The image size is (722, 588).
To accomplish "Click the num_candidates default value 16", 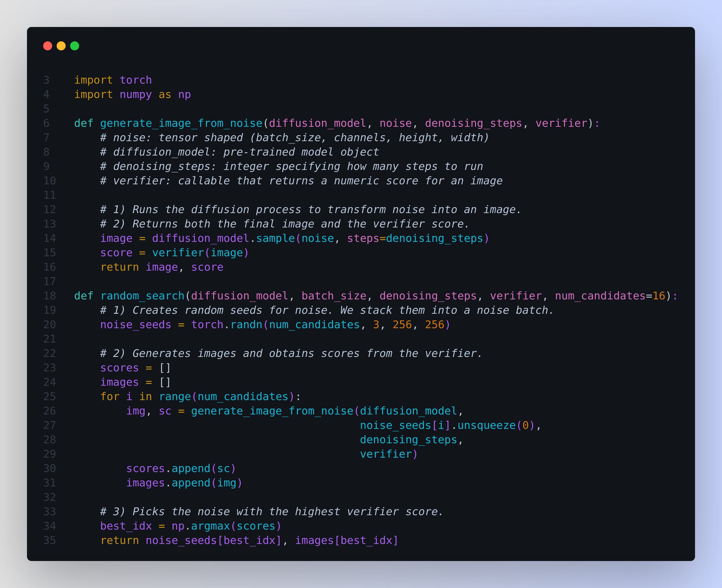I will [x=659, y=296].
